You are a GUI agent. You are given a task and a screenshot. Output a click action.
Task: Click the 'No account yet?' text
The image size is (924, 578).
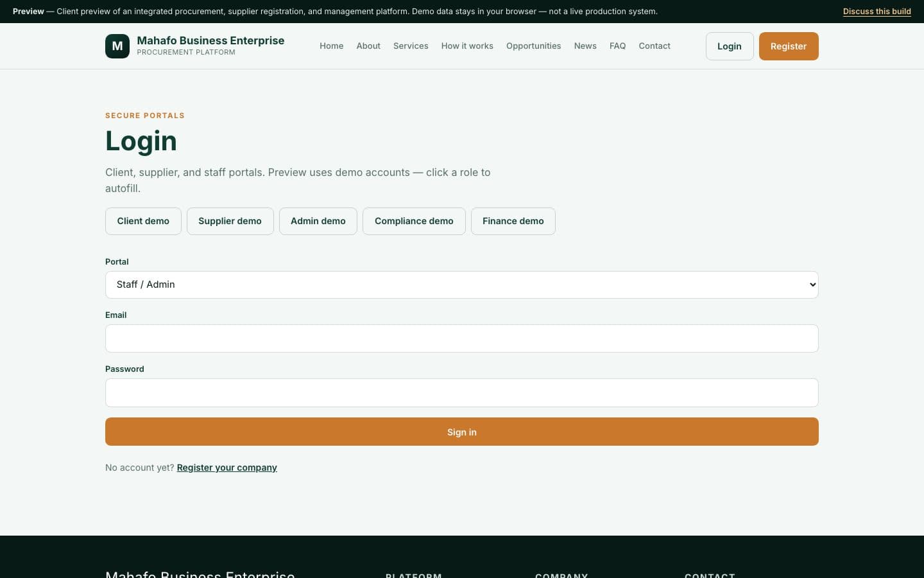[x=139, y=468]
